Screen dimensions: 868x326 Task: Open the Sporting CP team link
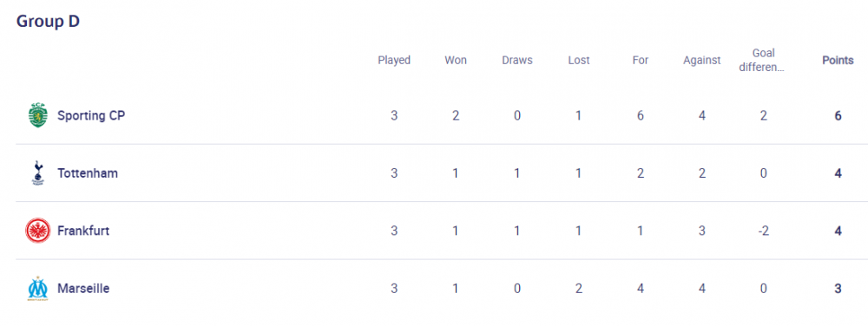(x=91, y=116)
